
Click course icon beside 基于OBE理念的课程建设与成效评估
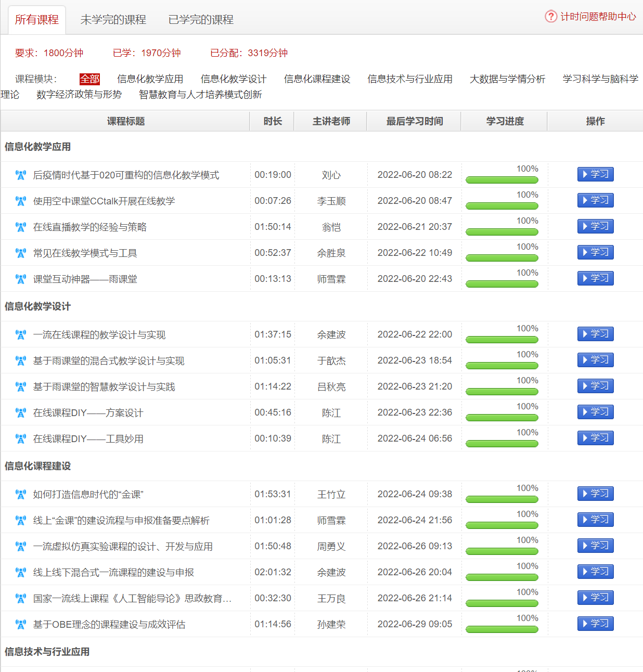point(21,625)
